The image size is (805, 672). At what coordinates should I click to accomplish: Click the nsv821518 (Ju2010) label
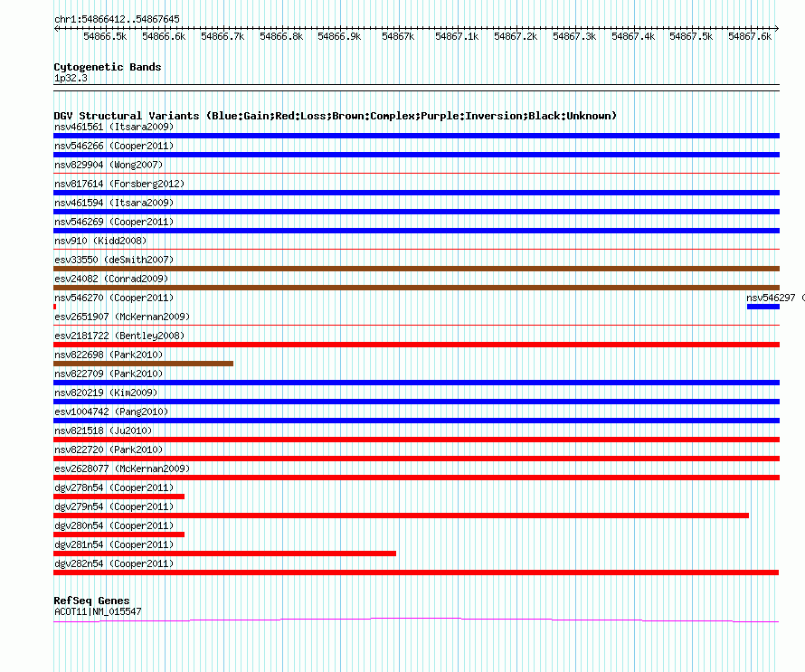tap(103, 431)
